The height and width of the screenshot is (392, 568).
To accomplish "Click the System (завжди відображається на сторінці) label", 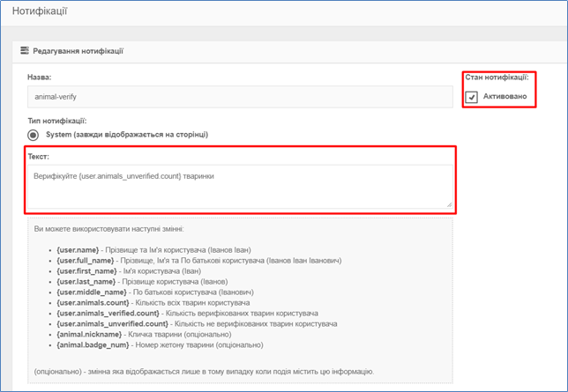I will (127, 135).
